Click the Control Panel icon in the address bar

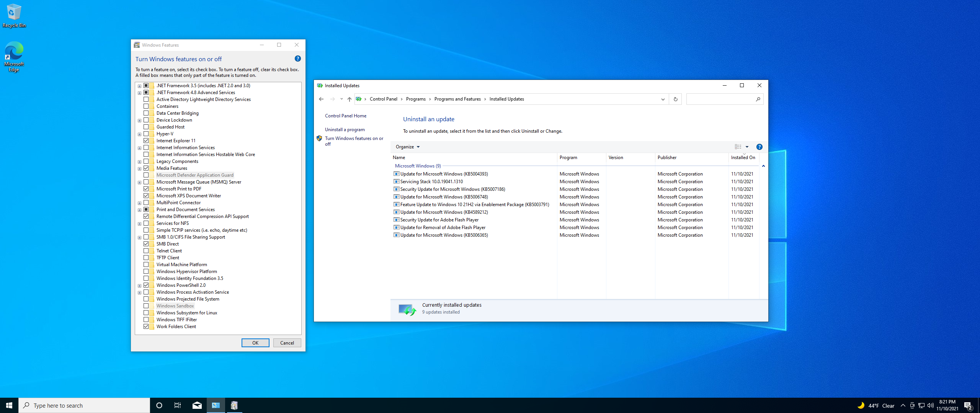359,99
